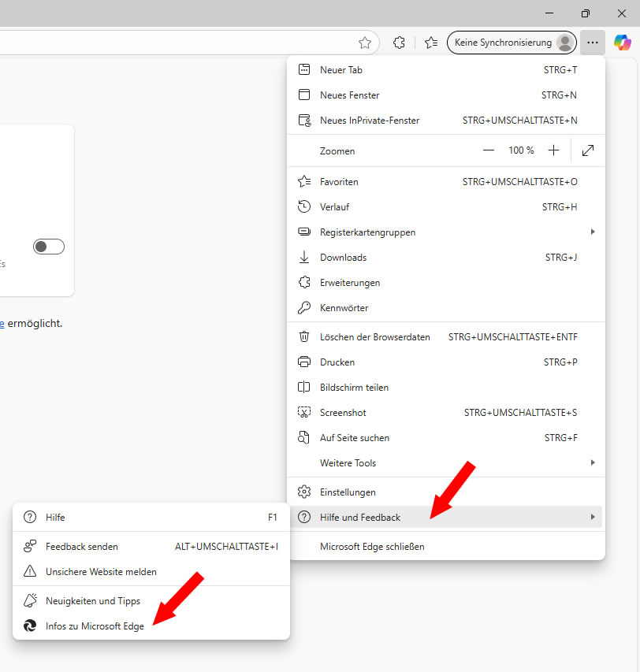640x672 pixels.
Task: Decrease zoom with the minus button
Action: tap(488, 150)
